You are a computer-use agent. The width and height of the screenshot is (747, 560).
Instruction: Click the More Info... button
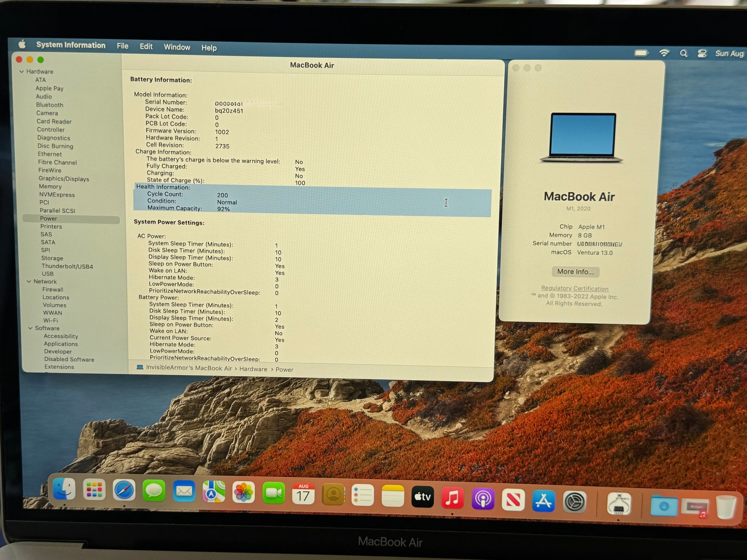point(575,272)
